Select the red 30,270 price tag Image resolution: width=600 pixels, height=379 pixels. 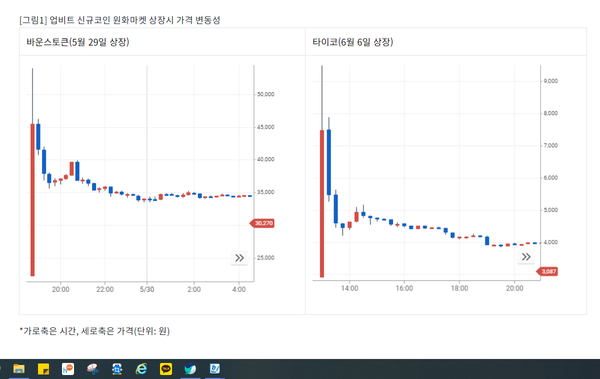point(262,223)
